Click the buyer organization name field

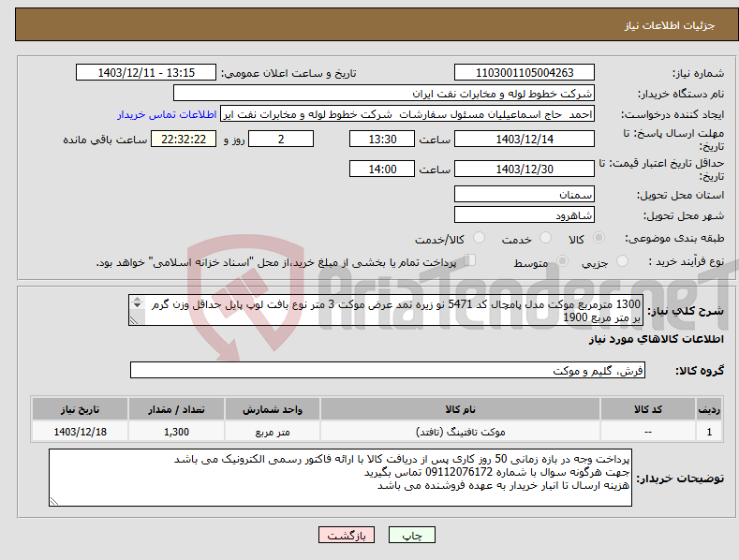384,94
